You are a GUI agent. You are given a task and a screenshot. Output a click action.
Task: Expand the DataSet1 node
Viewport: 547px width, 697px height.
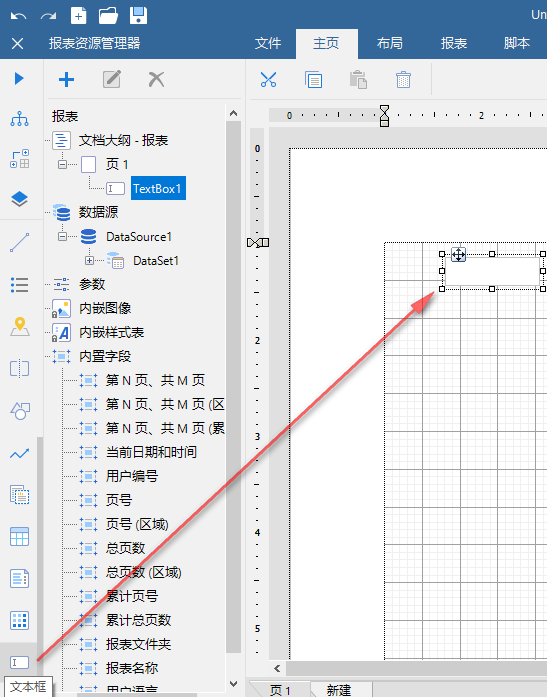point(89,260)
